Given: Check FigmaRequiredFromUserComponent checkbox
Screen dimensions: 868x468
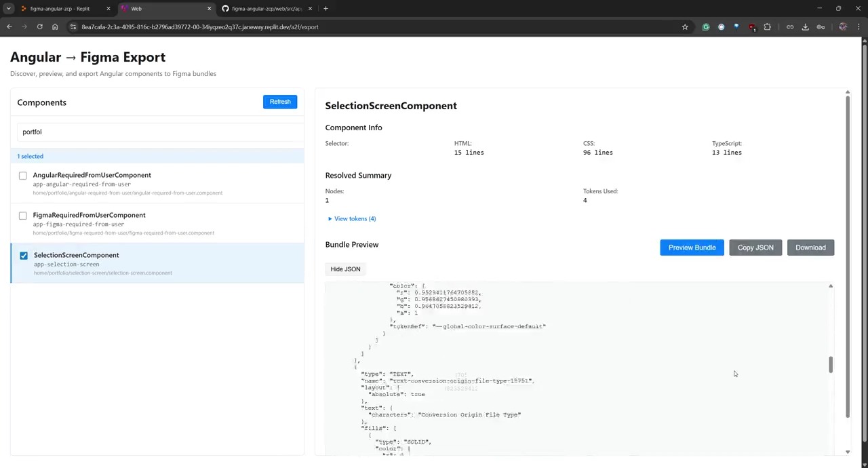Looking at the screenshot, I should (23, 216).
